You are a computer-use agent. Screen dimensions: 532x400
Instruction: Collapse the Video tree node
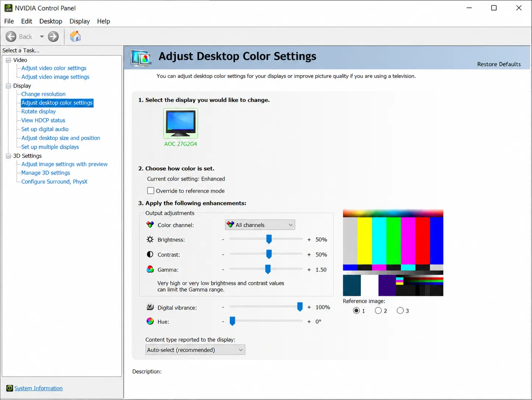(x=8, y=60)
